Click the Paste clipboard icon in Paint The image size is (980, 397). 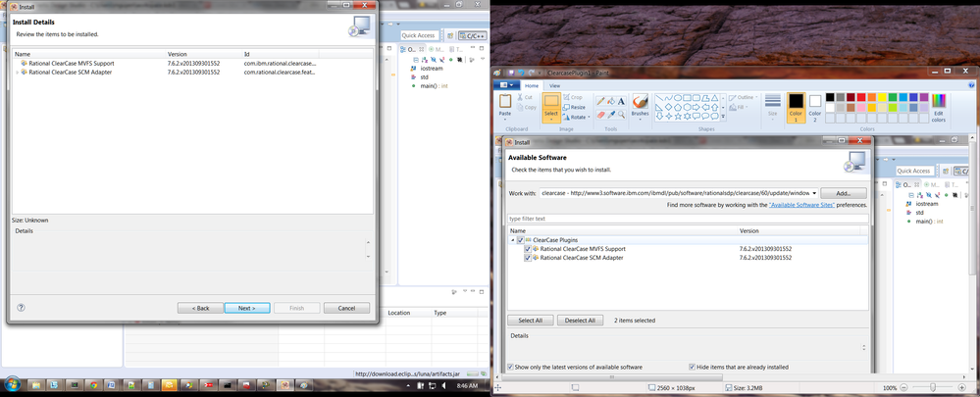click(x=505, y=101)
